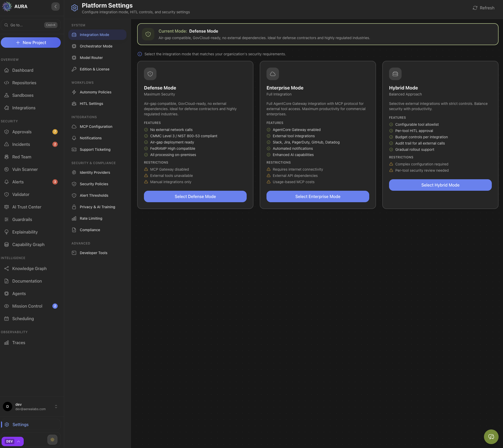Click the AURA logo icon
This screenshot has width=503, height=448.
7,7
